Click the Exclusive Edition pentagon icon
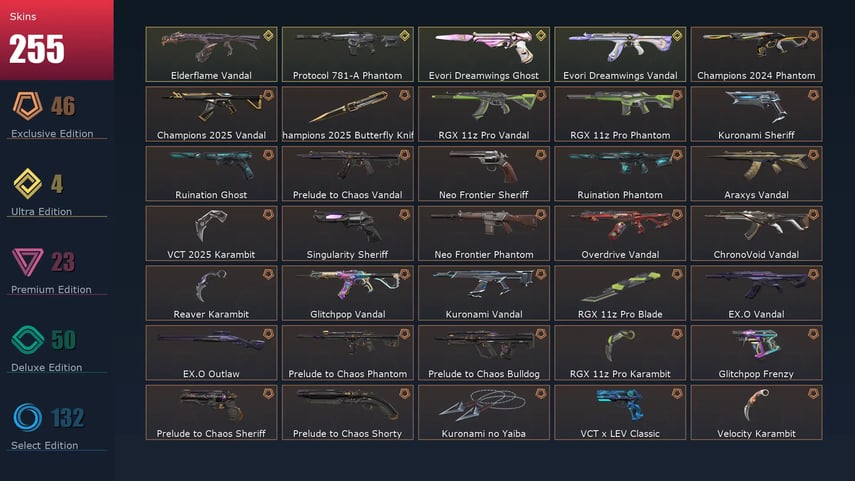Screen dimensions: 855x481 (x=28, y=106)
